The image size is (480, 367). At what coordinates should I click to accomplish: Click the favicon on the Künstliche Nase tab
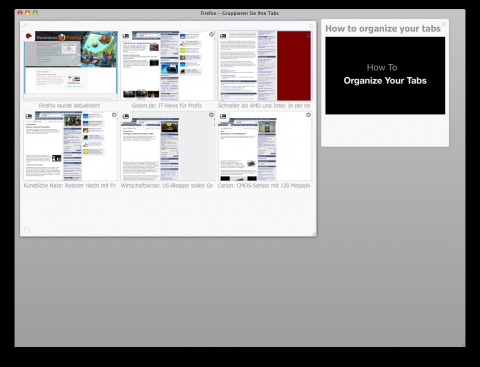29,116
